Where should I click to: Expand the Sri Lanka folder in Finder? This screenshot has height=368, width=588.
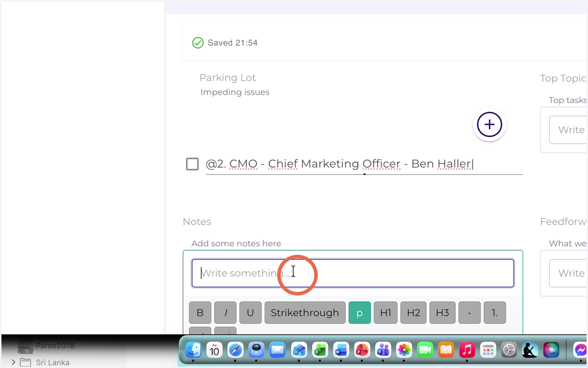click(x=13, y=362)
